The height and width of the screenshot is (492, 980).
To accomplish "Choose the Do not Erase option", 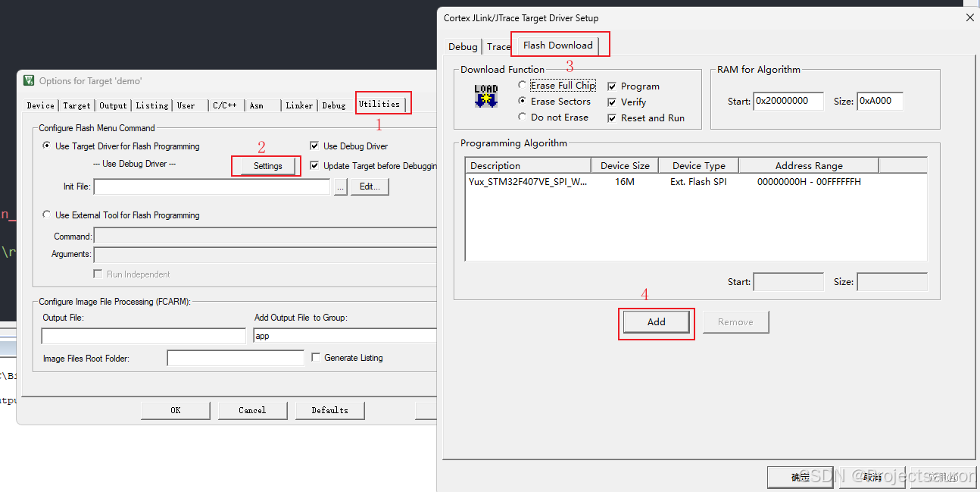I will (x=523, y=118).
